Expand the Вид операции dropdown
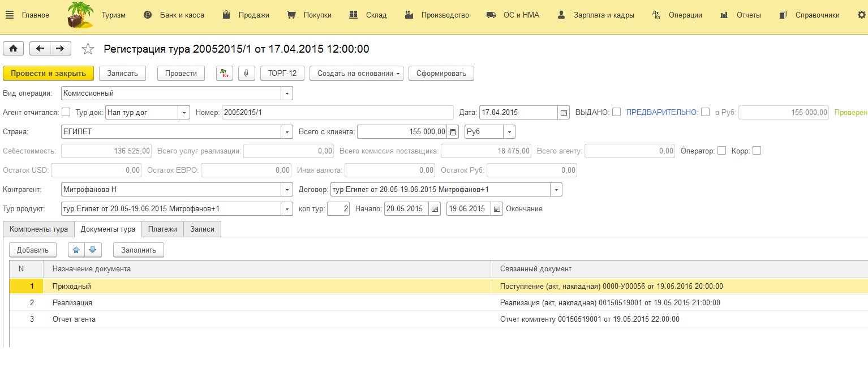 [287, 93]
